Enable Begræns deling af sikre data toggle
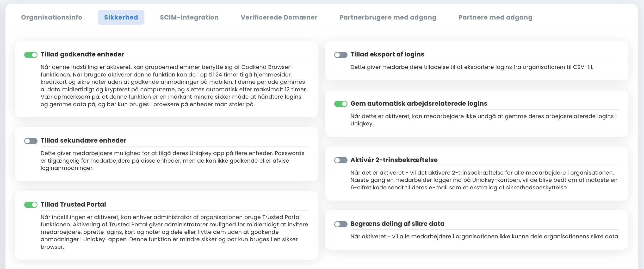Screen dimensions: 644x269 click(341, 224)
